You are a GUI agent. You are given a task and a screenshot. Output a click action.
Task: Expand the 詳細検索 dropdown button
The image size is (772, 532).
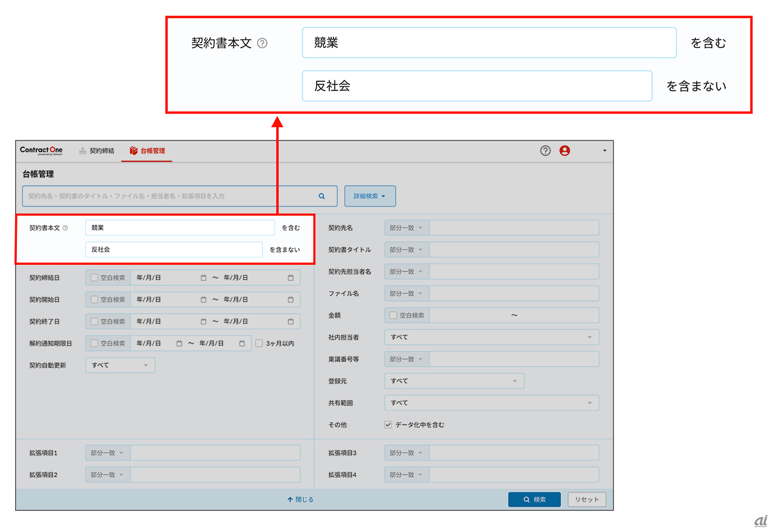click(x=370, y=196)
